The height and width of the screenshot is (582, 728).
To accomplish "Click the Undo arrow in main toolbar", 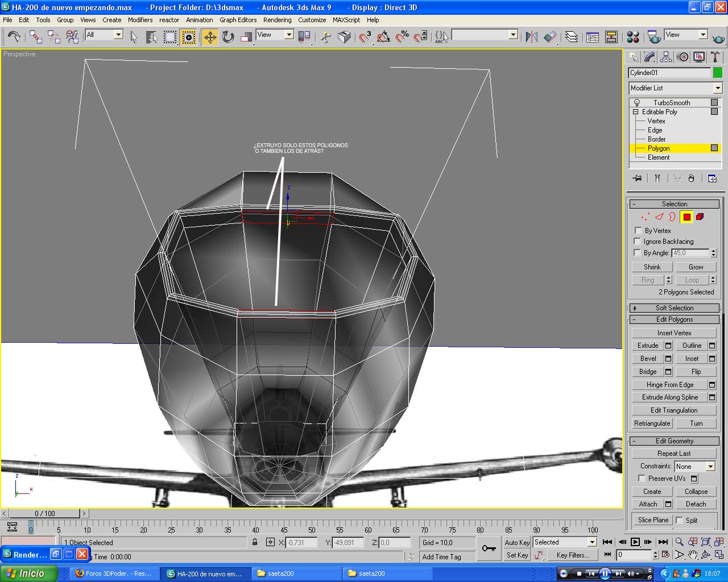I will coord(14,38).
